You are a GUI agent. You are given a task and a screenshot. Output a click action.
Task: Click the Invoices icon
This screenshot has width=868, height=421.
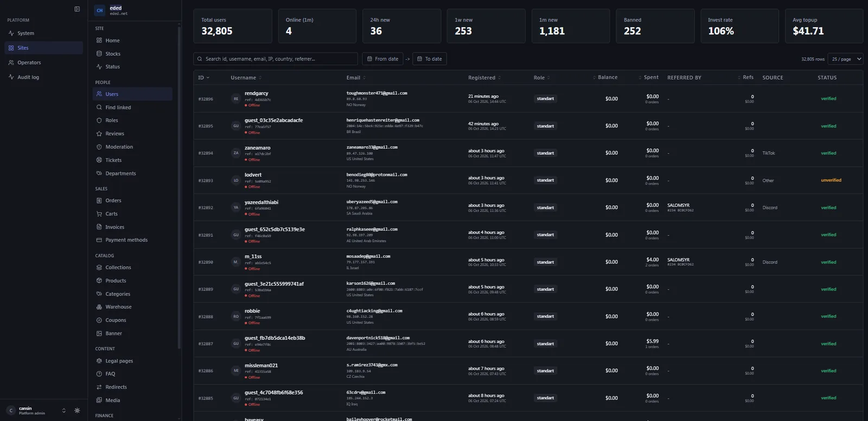tap(99, 227)
